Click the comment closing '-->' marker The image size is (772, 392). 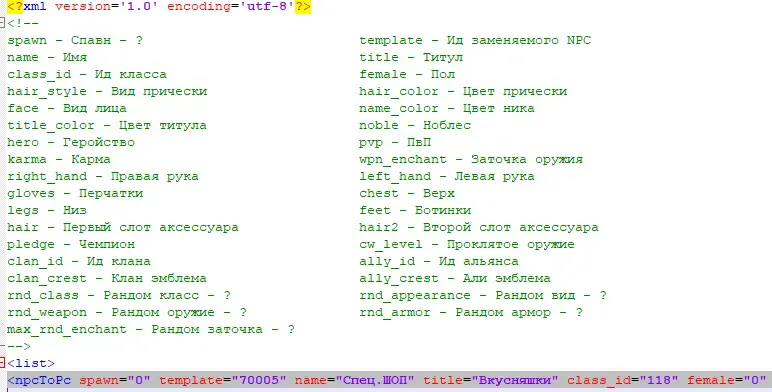tap(19, 347)
